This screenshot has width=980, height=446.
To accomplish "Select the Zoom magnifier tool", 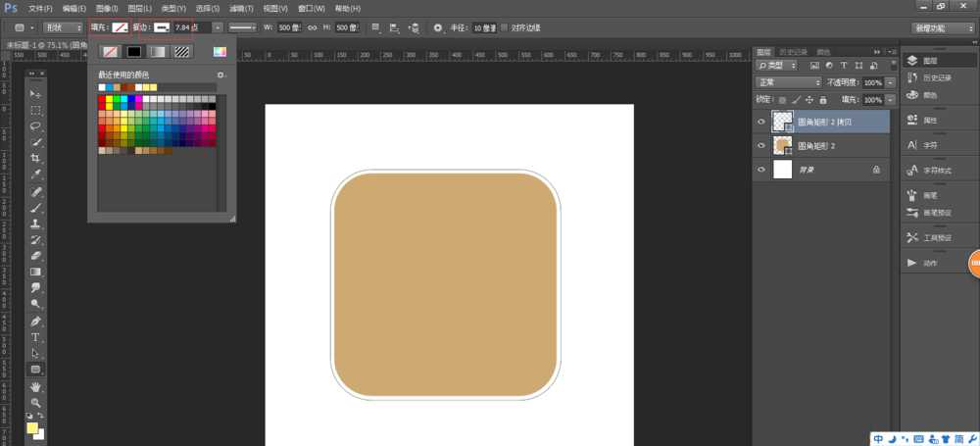I will 35,403.
